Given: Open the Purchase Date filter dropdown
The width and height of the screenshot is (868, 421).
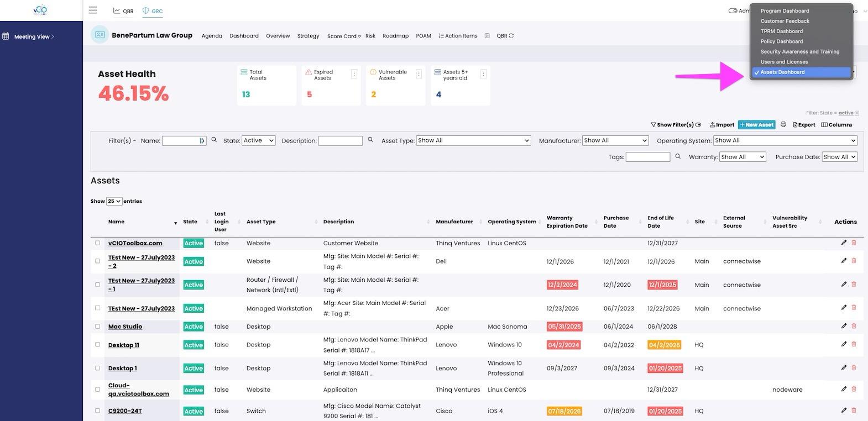Looking at the screenshot, I should click(x=839, y=157).
